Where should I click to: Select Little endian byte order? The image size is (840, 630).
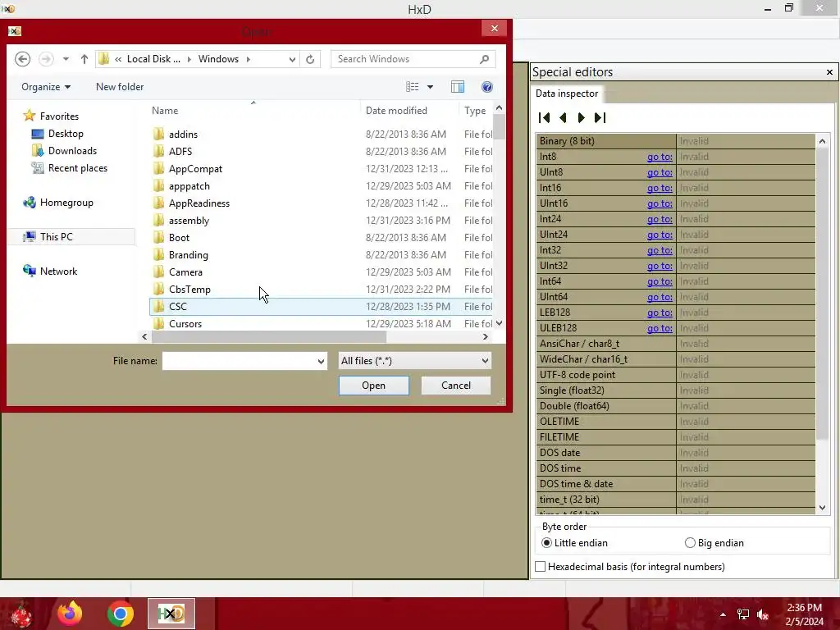pyautogui.click(x=574, y=543)
